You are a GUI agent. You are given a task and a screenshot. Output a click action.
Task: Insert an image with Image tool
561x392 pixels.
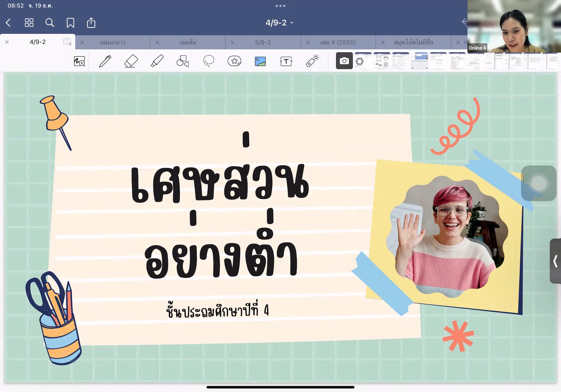[260, 61]
